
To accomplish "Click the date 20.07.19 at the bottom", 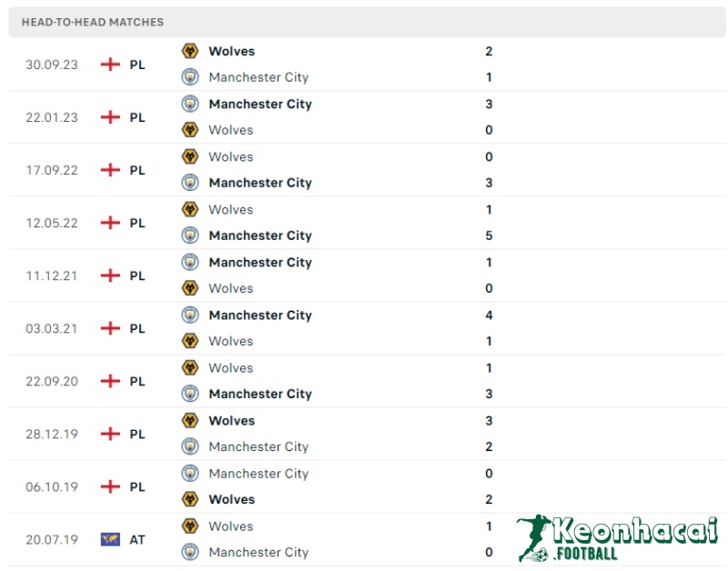I will [51, 539].
